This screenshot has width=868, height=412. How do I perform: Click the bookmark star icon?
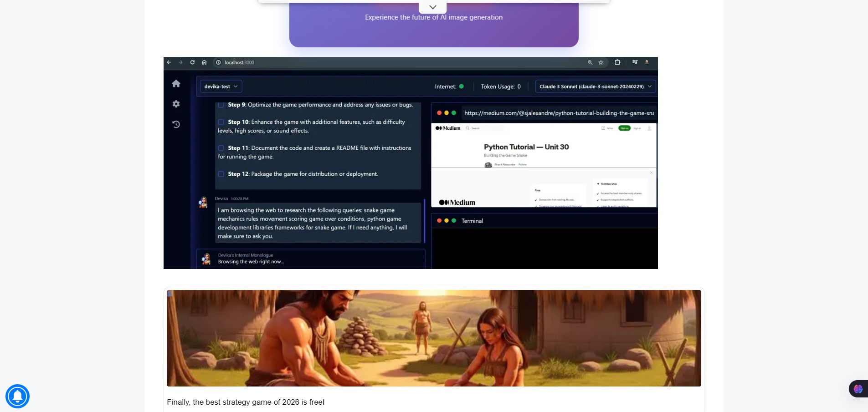[601, 62]
